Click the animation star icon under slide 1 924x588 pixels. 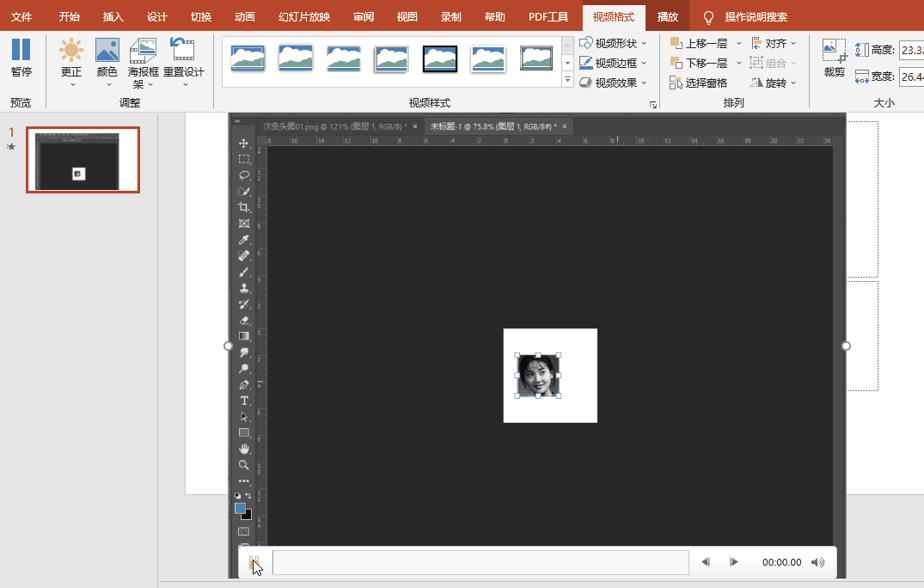pyautogui.click(x=10, y=147)
